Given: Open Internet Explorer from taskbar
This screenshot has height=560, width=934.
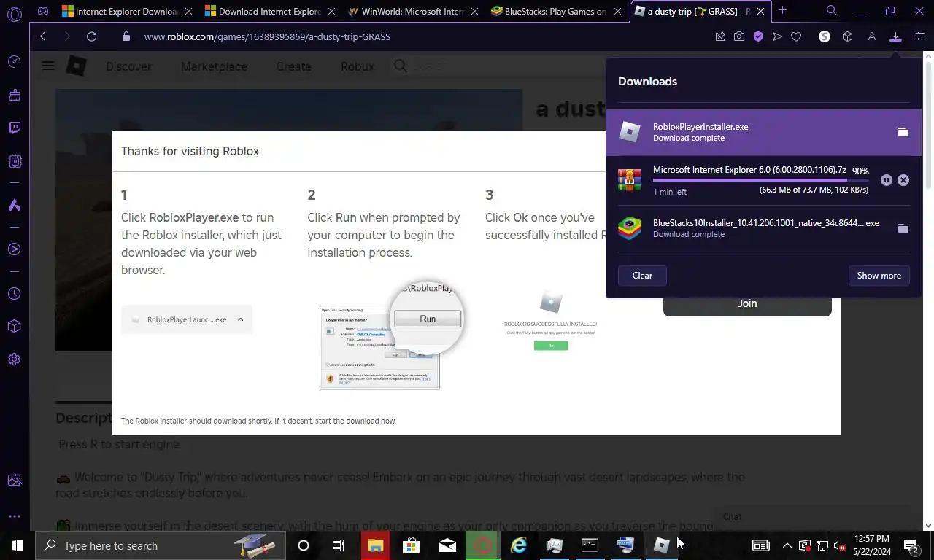Looking at the screenshot, I should (x=519, y=545).
